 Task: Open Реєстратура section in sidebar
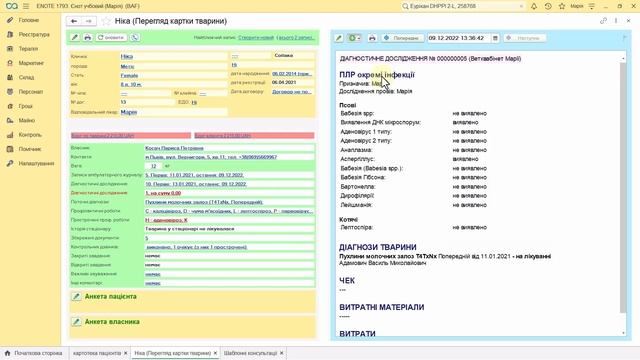point(34,34)
